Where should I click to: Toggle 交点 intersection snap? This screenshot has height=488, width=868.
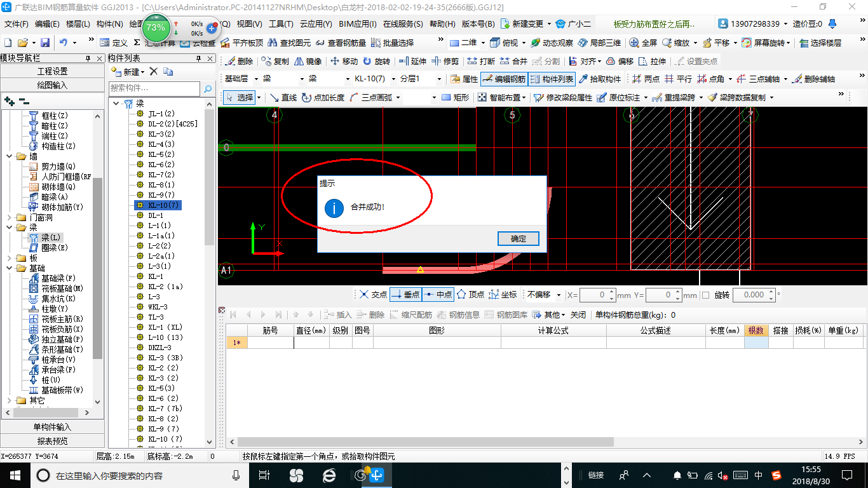coord(373,295)
